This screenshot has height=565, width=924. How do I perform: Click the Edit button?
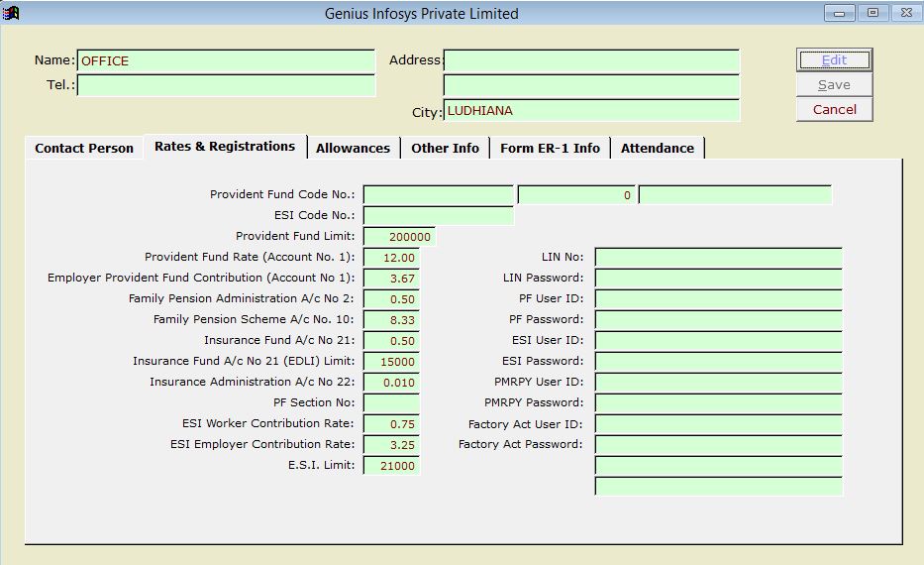(834, 60)
